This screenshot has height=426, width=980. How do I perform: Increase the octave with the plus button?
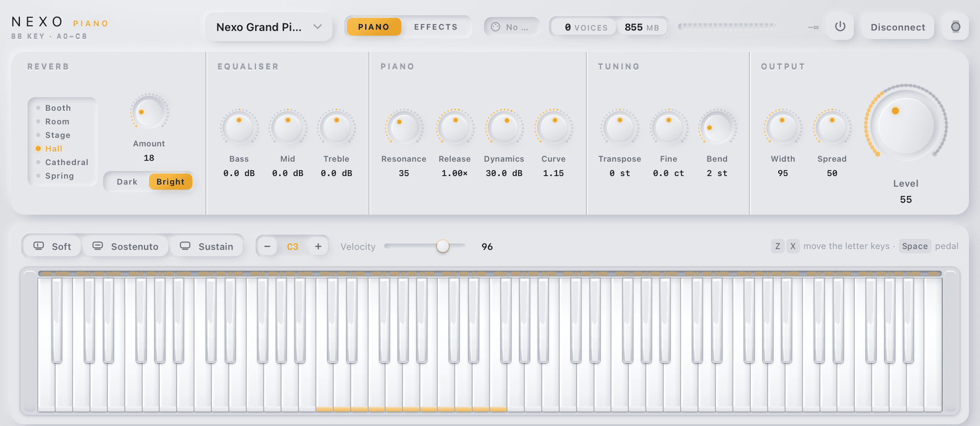318,246
